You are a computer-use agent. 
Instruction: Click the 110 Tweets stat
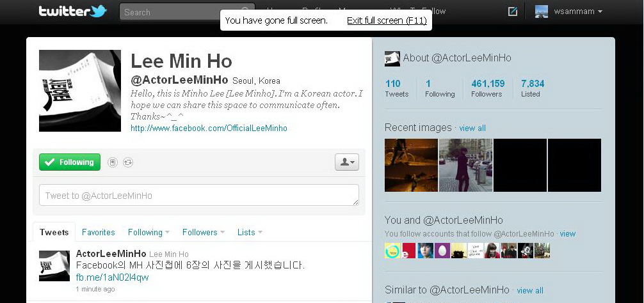coord(396,88)
